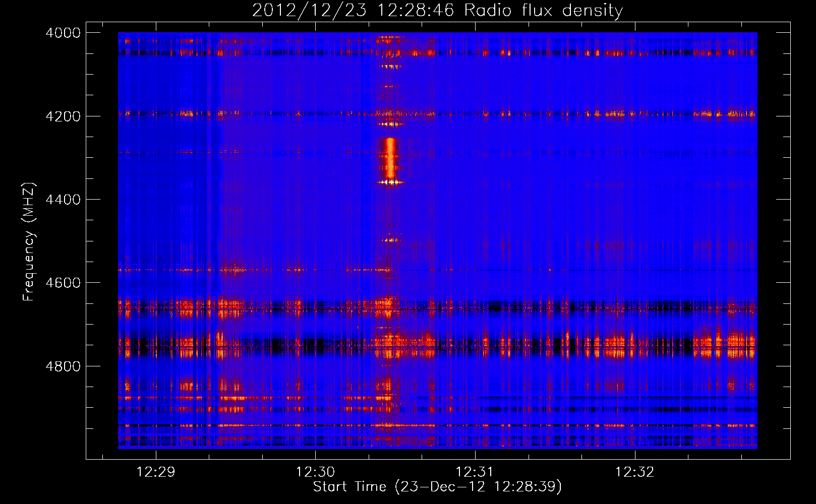Click the 4000 frequency tick label
This screenshot has height=504, width=816.
[63, 33]
